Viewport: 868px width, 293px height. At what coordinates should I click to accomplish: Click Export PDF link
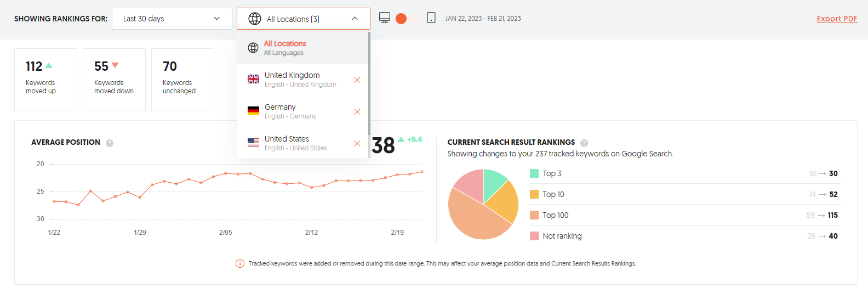(836, 19)
